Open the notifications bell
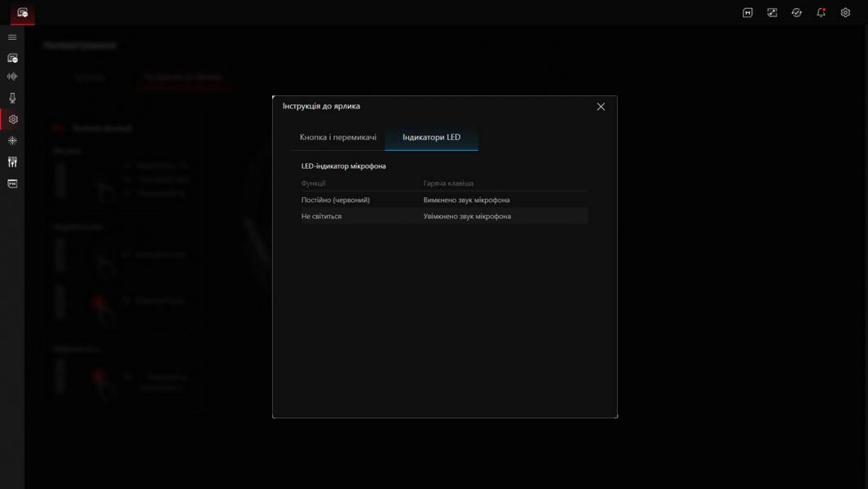The image size is (868, 489). 821,13
